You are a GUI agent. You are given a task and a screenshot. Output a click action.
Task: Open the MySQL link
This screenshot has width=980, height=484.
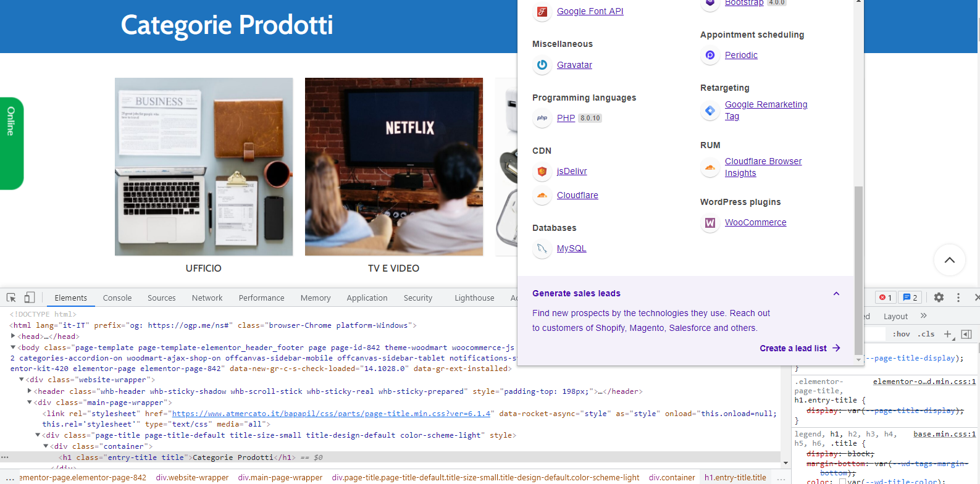point(572,248)
